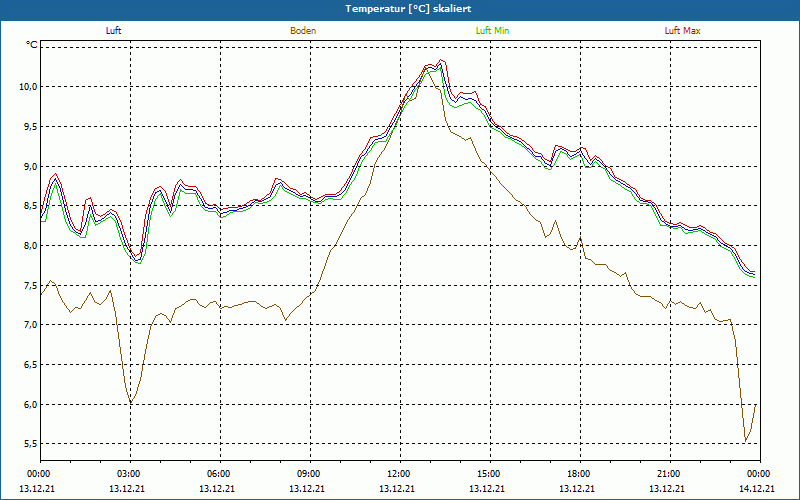Select the 8,5 y-axis value
800x500 pixels.
point(30,206)
